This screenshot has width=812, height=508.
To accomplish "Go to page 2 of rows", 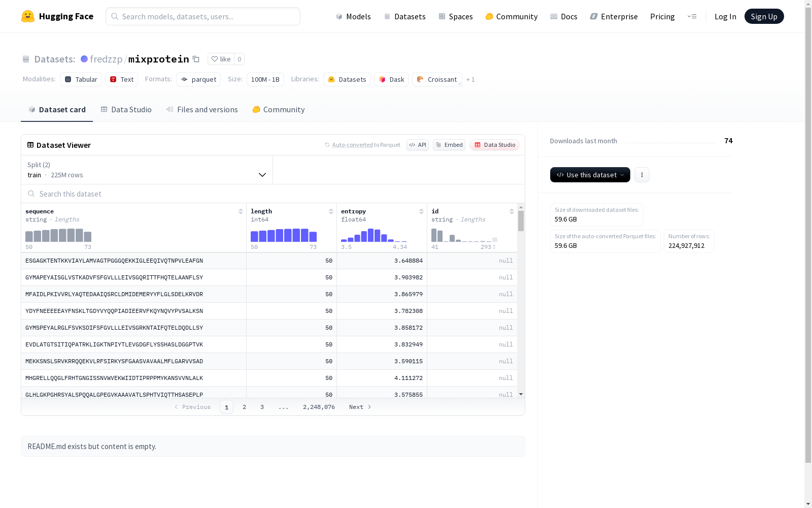I will click(x=244, y=407).
